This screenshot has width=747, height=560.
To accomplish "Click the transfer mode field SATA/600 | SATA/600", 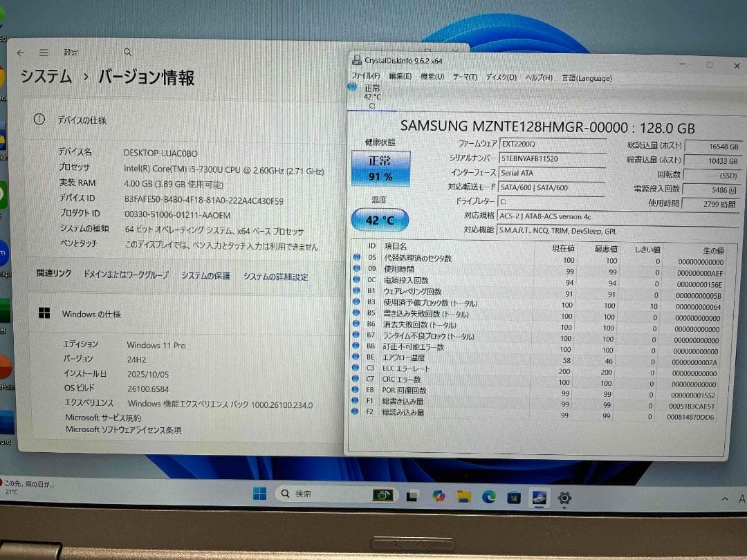I will [x=551, y=187].
